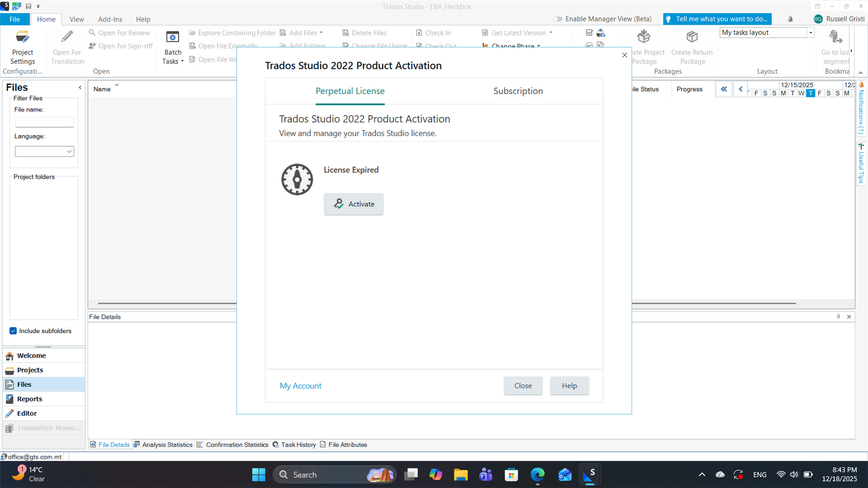Screen dimensions: 868x488
Task: Click the File name input field
Action: [44, 122]
